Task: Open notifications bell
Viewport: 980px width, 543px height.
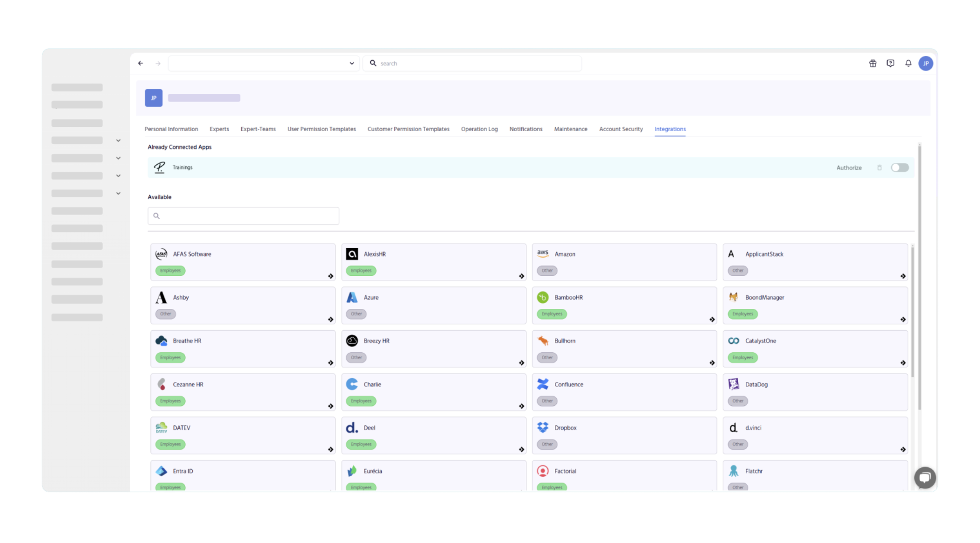Action: [908, 63]
